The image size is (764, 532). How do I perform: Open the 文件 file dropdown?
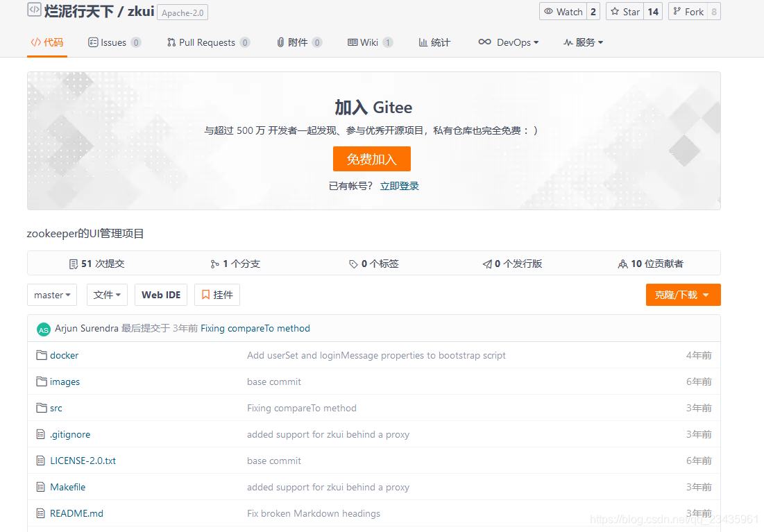107,295
